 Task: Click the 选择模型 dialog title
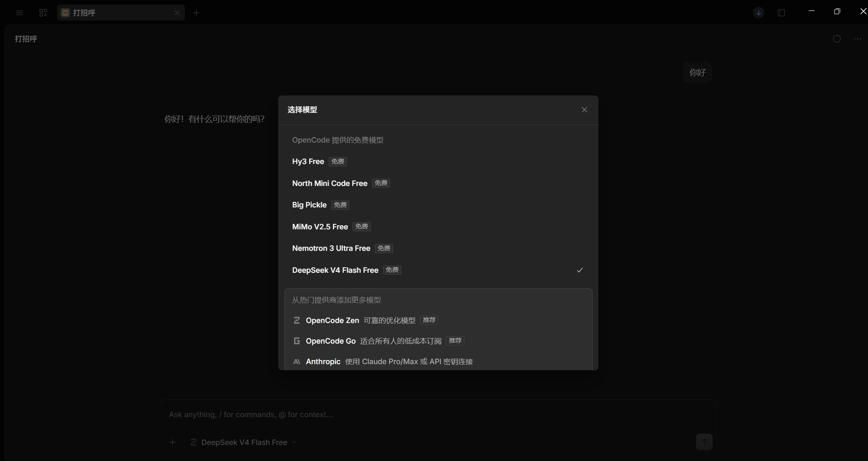[302, 110]
